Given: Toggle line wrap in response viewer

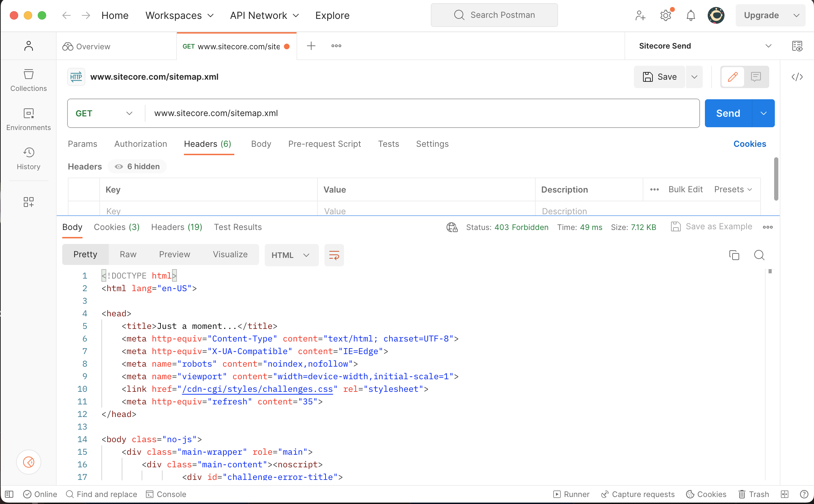Looking at the screenshot, I should click(334, 255).
